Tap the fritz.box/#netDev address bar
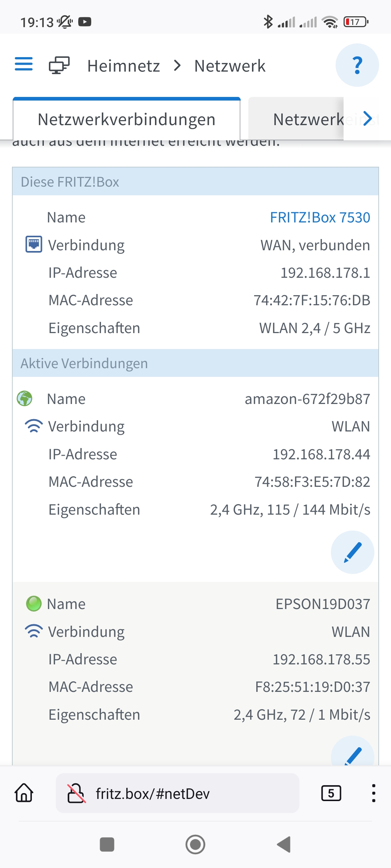The image size is (391, 868). 177,793
